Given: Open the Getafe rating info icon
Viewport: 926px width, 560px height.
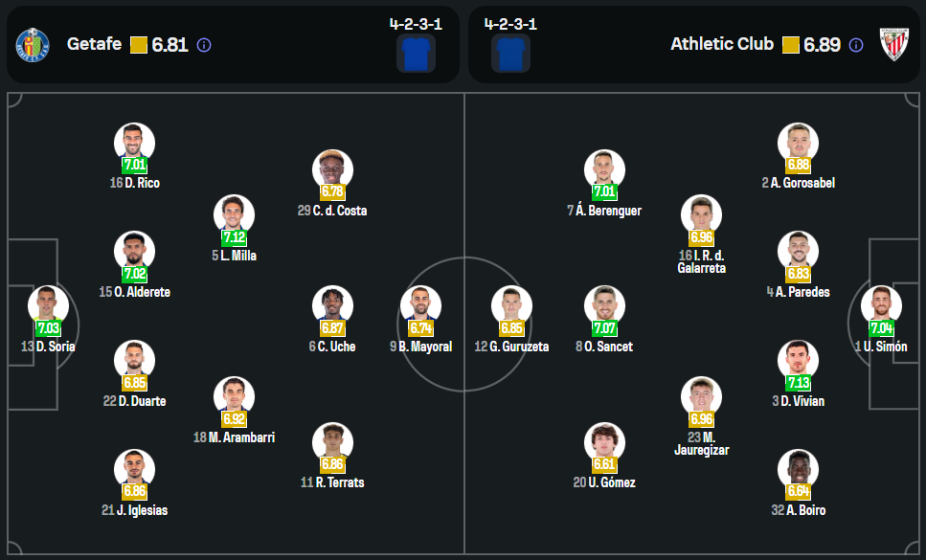Looking at the screenshot, I should point(204,45).
